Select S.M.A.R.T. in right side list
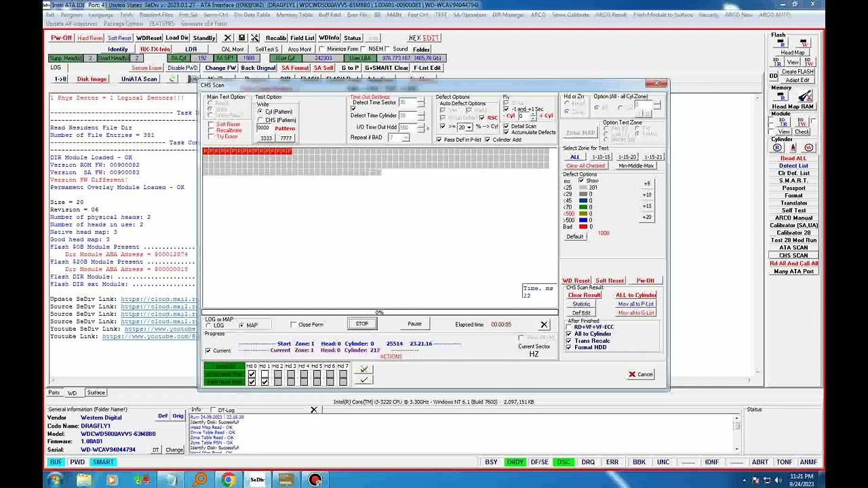Viewport: 868px width, 488px height. [x=793, y=181]
